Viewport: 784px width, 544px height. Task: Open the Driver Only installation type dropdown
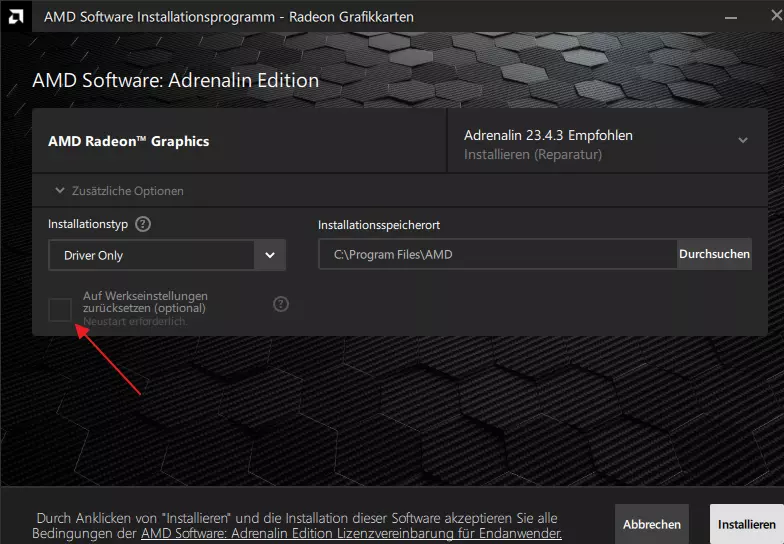coord(167,255)
